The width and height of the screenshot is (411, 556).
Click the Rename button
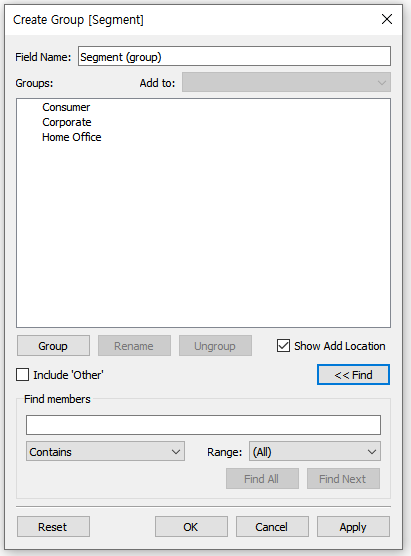[x=134, y=346]
